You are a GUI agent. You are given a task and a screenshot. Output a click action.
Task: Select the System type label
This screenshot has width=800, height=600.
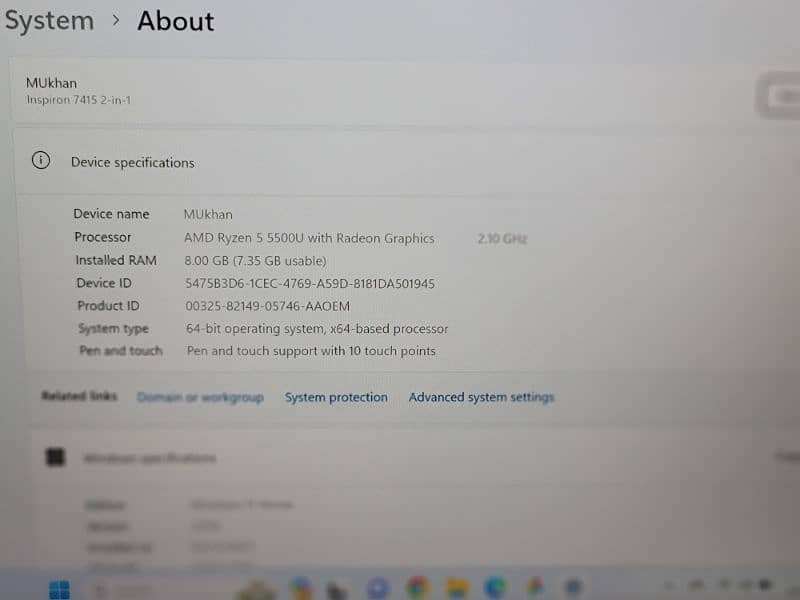click(113, 329)
